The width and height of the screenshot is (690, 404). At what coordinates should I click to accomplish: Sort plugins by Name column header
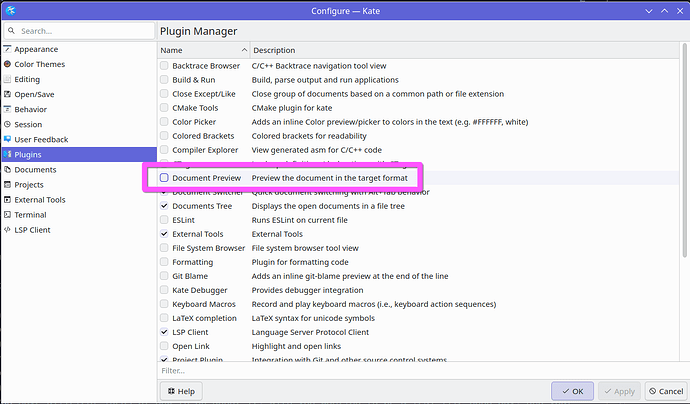click(x=204, y=50)
